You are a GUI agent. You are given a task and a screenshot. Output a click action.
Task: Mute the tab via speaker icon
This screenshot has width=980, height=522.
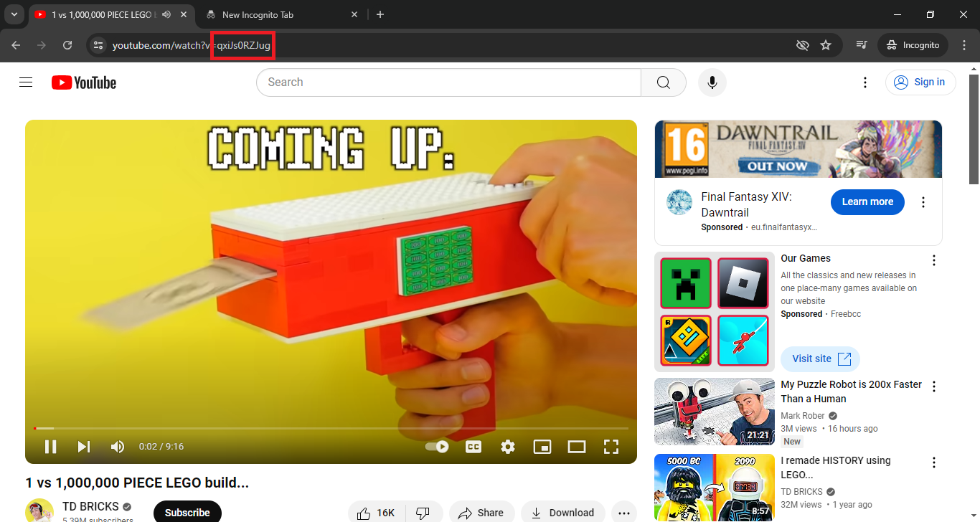(166, 15)
